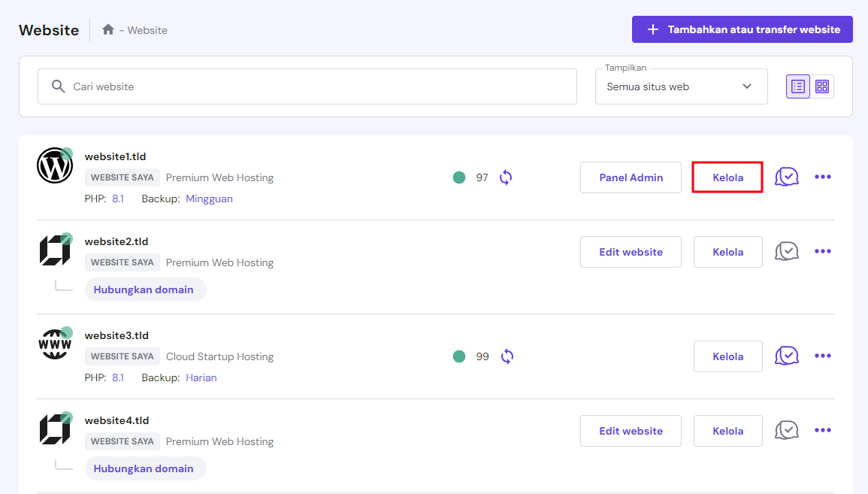
Task: Open the more options menu for website3.tld
Action: tap(823, 356)
